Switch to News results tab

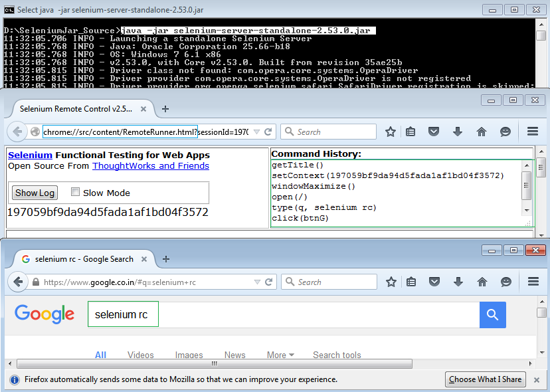[x=235, y=355]
